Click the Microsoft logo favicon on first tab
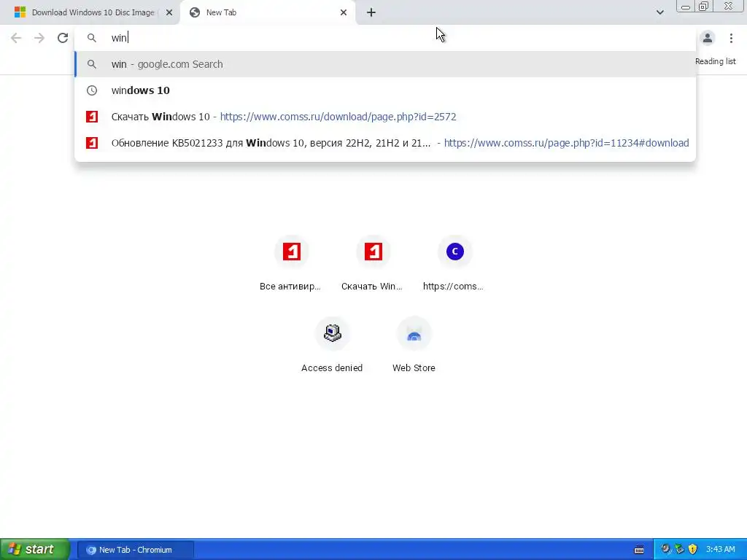 tap(20, 12)
